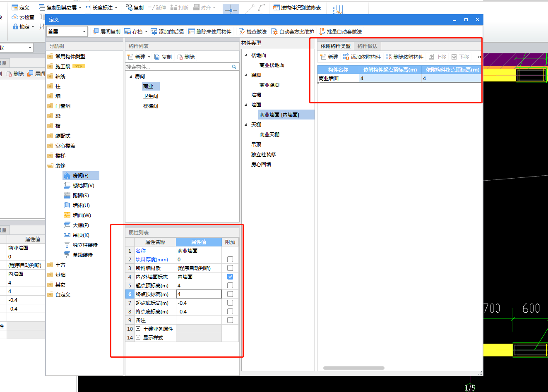
Task: Toggle 块料厚度 附加 checkbox
Action: coord(230,259)
